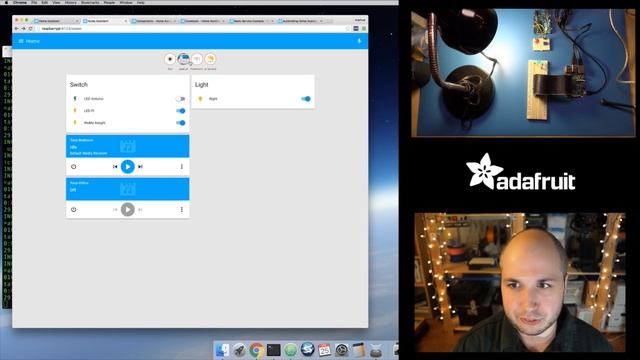Click the LED Arduino flash icon
This screenshot has height=360, width=640.
[75, 99]
